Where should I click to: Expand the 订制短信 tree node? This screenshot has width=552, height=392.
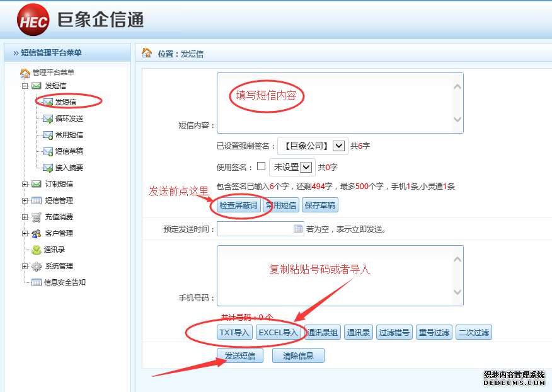point(25,184)
